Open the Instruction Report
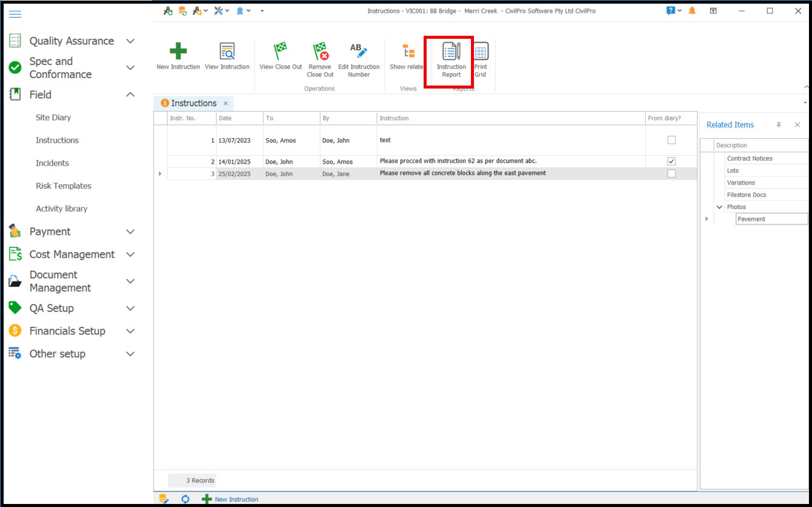Image resolution: width=812 pixels, height=507 pixels. [451, 53]
